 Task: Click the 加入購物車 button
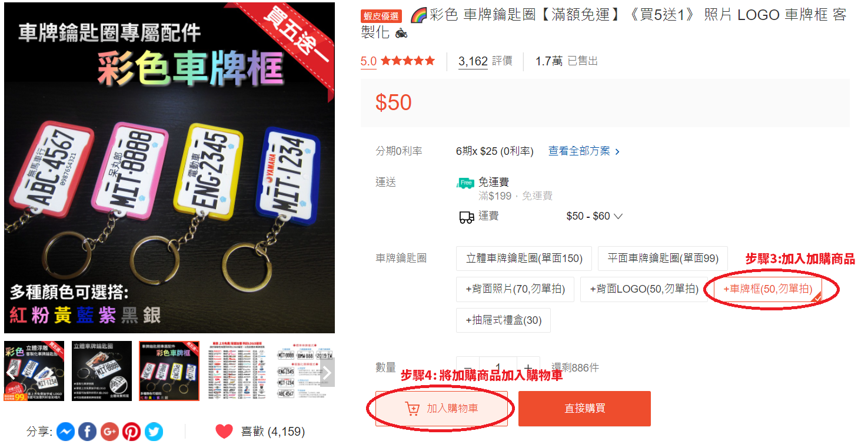441,409
